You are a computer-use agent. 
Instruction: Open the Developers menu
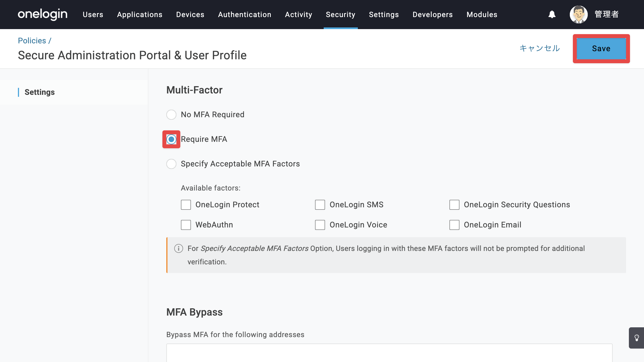433,15
